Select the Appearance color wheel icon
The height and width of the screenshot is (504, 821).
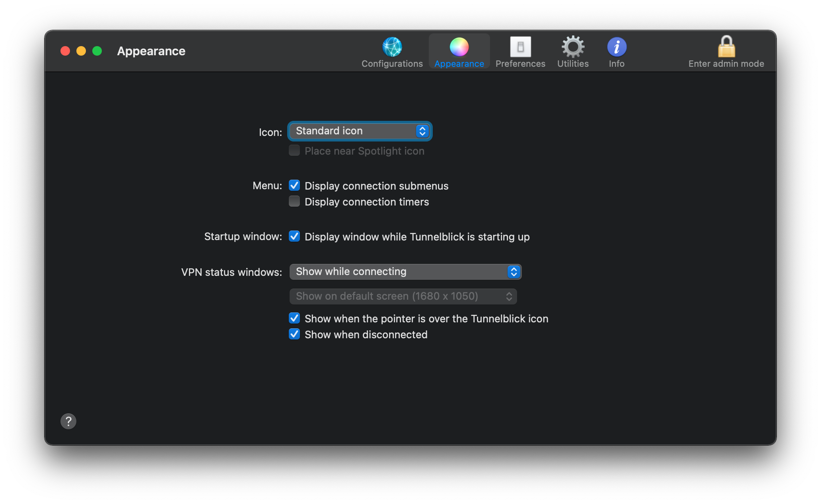(459, 47)
